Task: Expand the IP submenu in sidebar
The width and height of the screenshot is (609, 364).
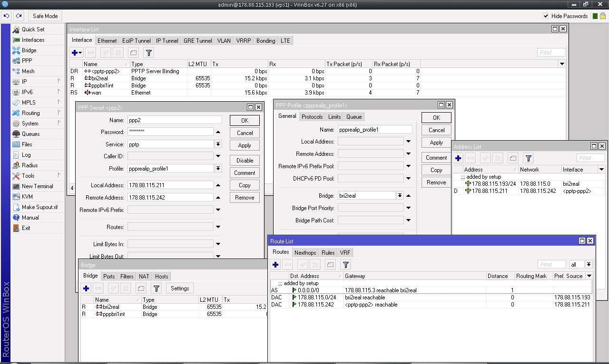Action: click(37, 81)
